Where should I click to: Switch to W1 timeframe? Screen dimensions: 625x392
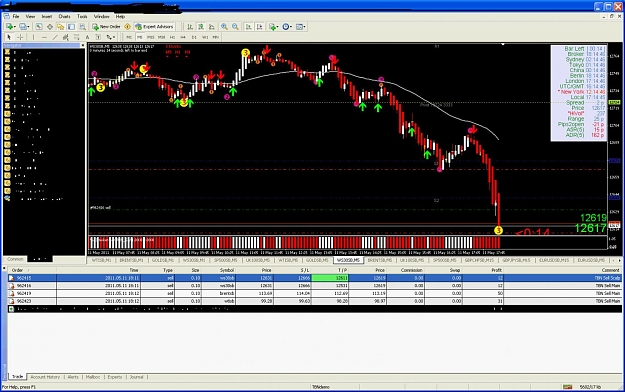point(205,37)
